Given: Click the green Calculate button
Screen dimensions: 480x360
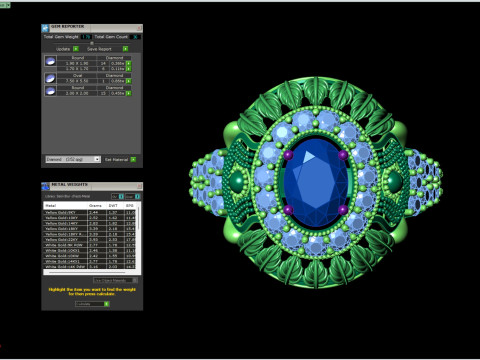Looking at the screenshot, I should 106,304.
